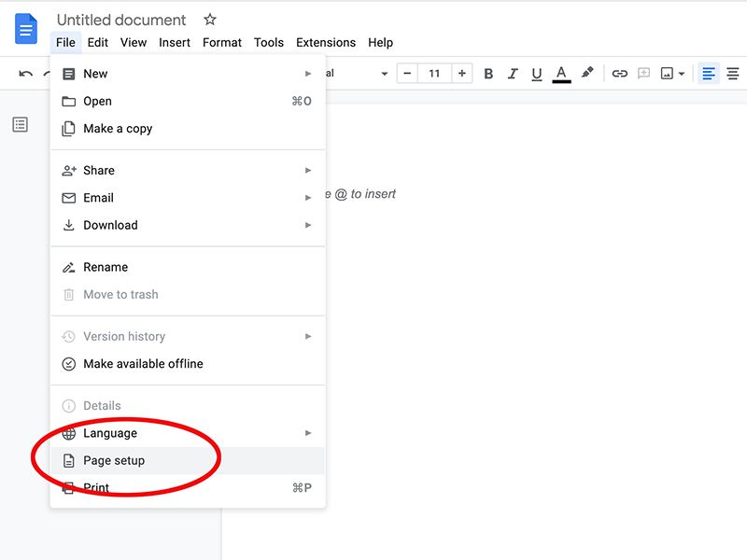Open Docs home via the blue logo
747x560 pixels.
(24, 28)
